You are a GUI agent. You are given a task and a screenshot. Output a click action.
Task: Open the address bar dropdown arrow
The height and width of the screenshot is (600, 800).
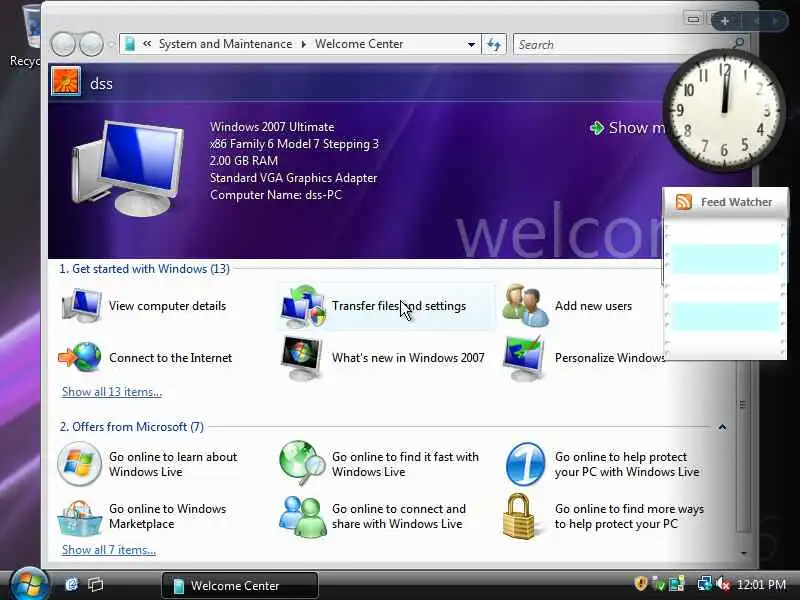click(x=471, y=44)
